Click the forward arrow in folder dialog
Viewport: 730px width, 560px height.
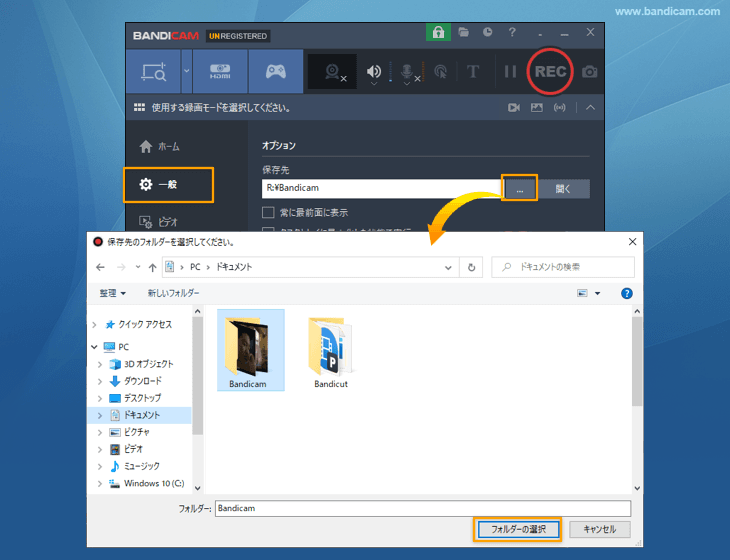[x=121, y=267]
